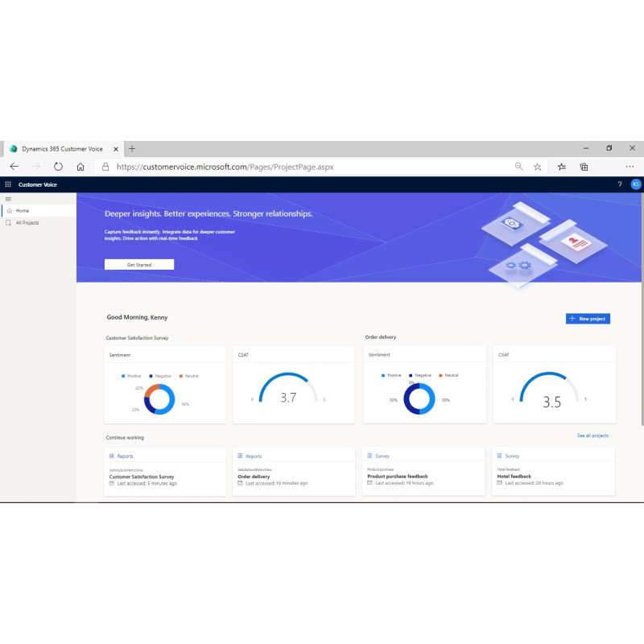The width and height of the screenshot is (644, 644).
Task: Click 'Last accessed: 20 hours ago' text
Action: click(x=534, y=483)
